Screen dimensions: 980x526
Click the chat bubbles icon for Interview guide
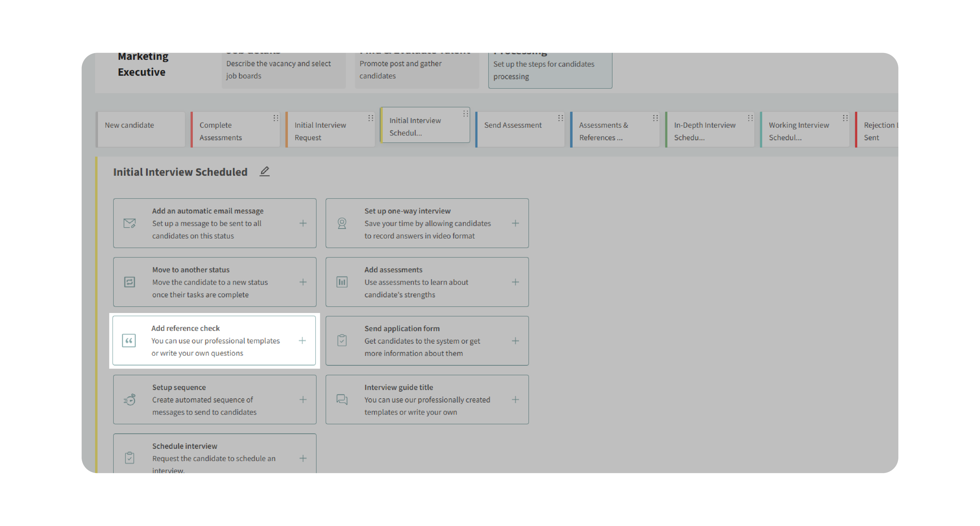pos(342,400)
